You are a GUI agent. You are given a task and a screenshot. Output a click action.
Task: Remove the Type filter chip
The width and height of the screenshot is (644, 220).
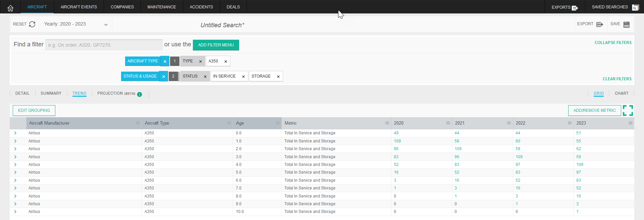(x=201, y=61)
